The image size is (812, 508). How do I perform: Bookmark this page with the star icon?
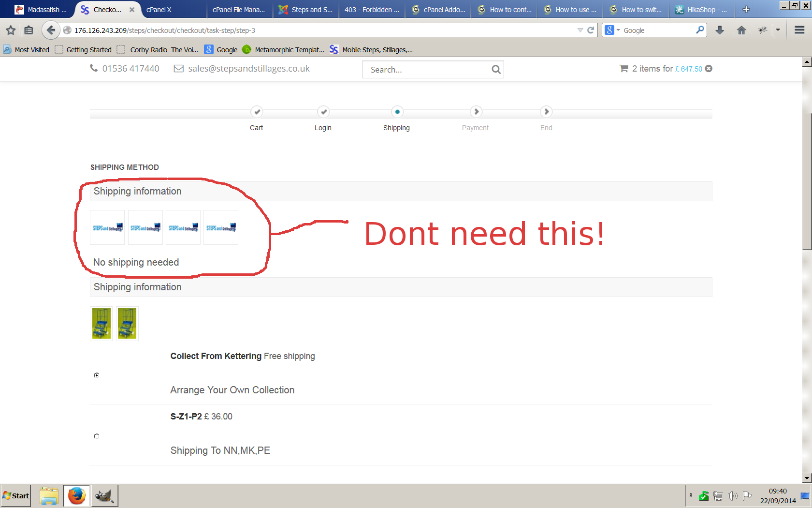coord(11,30)
